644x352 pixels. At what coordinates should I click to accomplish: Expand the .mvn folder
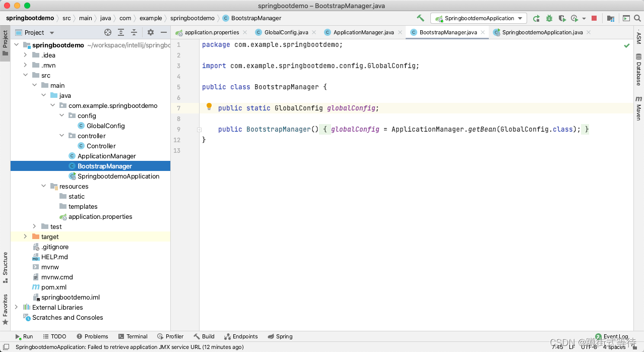pyautogui.click(x=25, y=65)
